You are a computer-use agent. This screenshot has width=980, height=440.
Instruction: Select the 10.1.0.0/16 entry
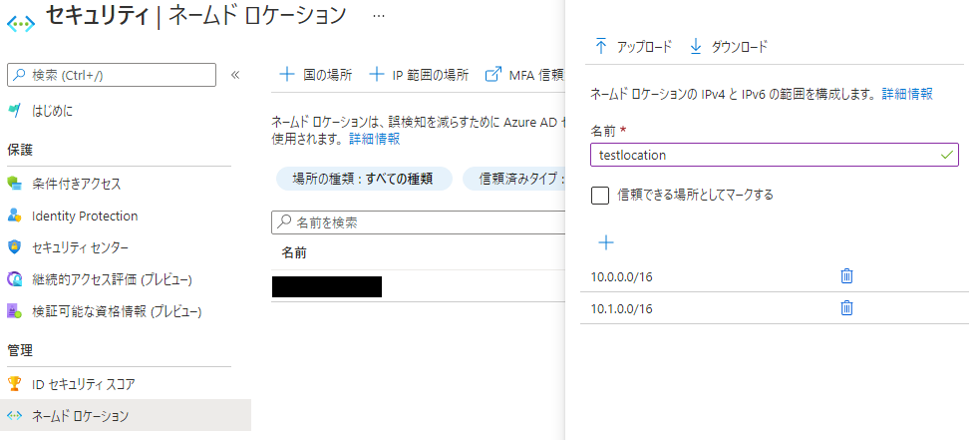[x=622, y=309]
